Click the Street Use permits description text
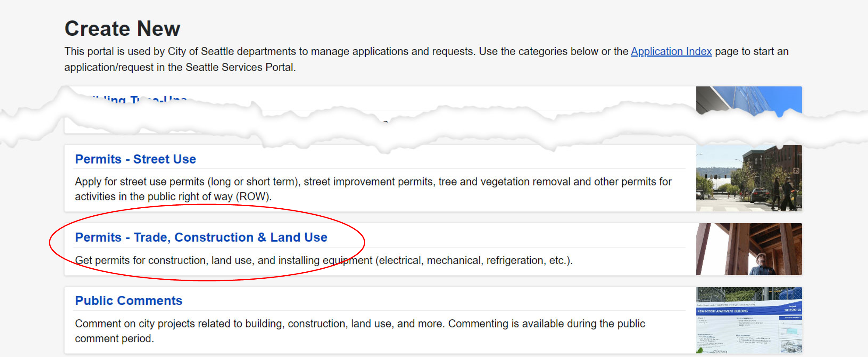 click(x=371, y=189)
